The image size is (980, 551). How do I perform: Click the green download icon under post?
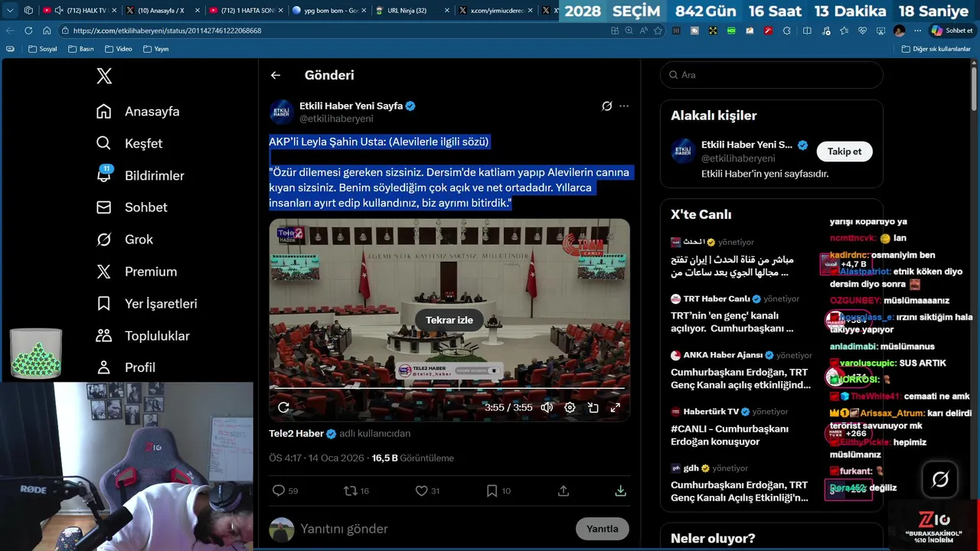621,491
